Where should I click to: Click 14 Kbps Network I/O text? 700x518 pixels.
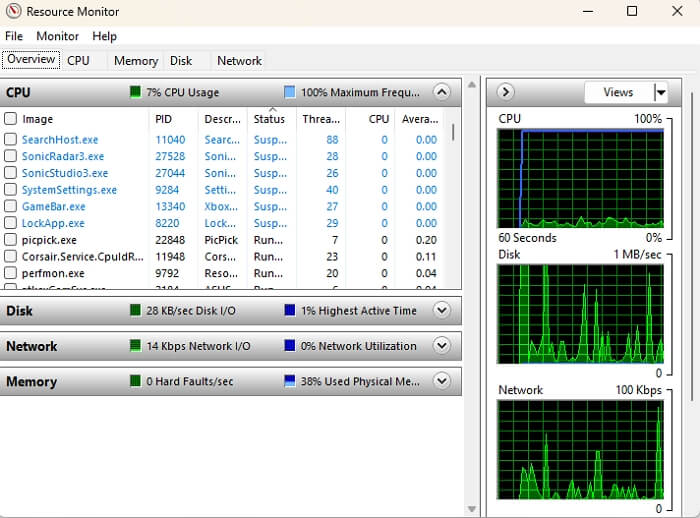[198, 346]
